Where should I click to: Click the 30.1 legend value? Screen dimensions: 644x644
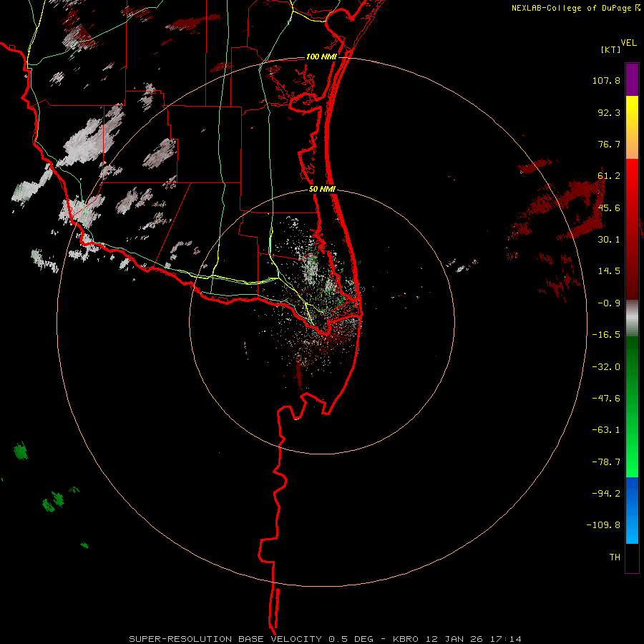pos(609,240)
